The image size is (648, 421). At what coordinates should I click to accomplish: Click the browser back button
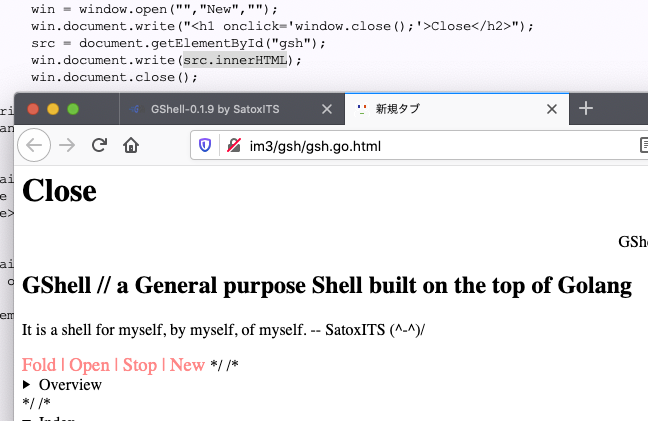pos(34,145)
